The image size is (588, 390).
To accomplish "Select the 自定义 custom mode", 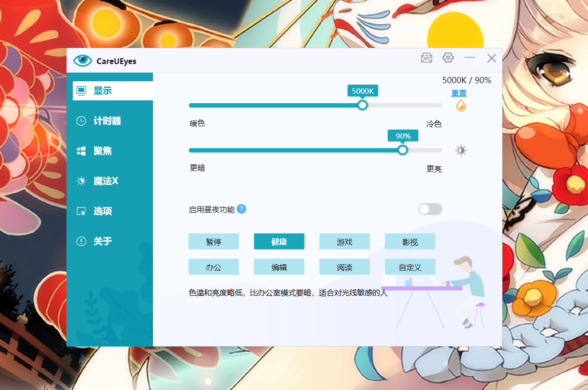I will pyautogui.click(x=410, y=267).
